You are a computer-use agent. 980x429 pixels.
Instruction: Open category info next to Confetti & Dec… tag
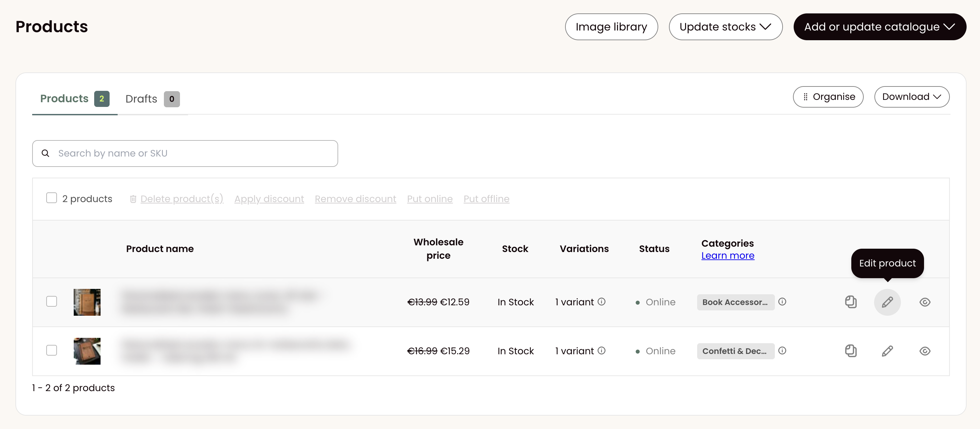coord(782,351)
